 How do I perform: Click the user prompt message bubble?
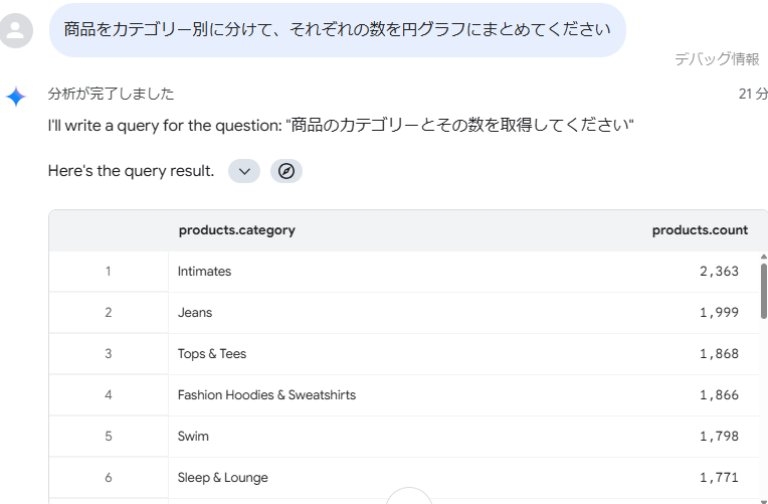point(337,30)
